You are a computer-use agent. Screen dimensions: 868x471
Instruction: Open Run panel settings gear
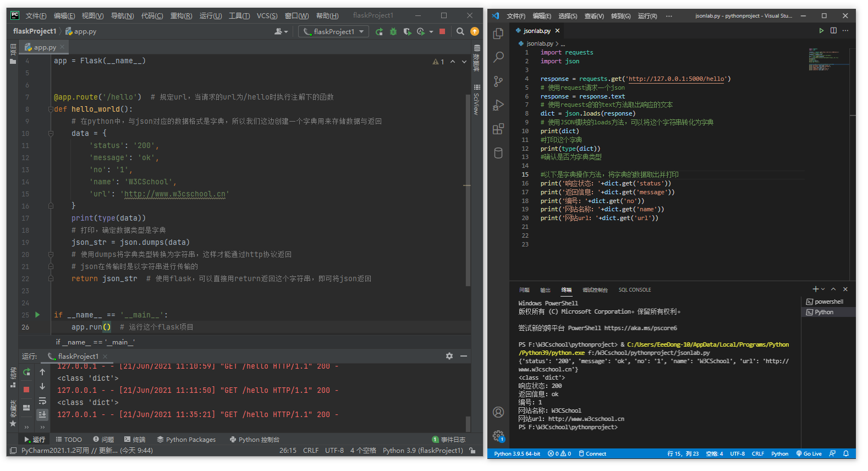(449, 356)
